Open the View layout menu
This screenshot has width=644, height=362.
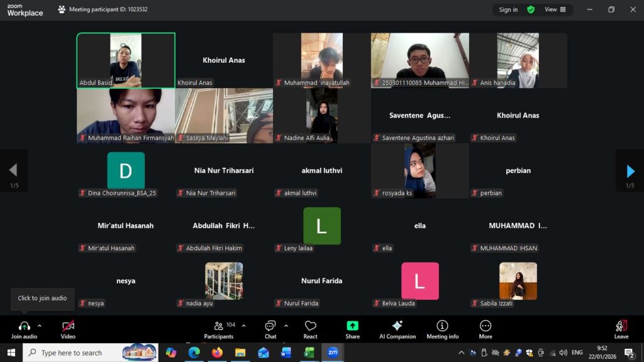tap(555, 9)
